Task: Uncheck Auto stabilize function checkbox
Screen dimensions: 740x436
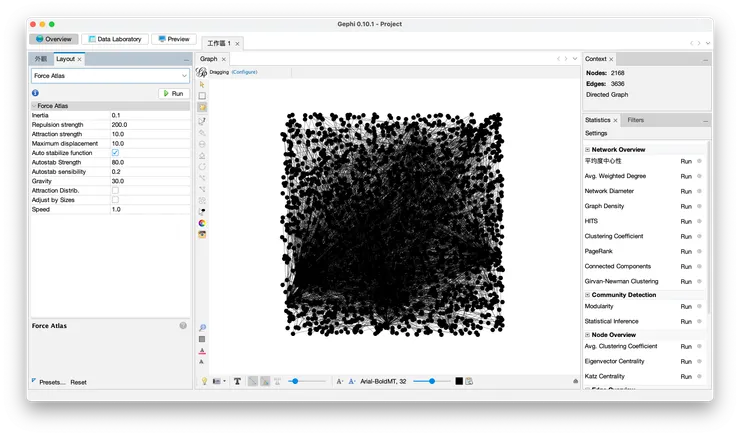Action: click(x=115, y=153)
